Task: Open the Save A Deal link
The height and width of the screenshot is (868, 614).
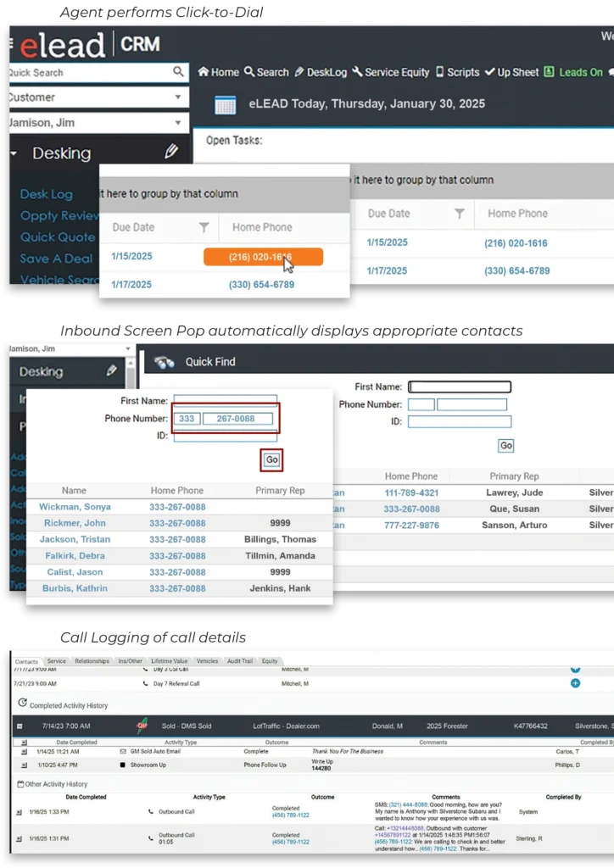Action: tap(57, 259)
